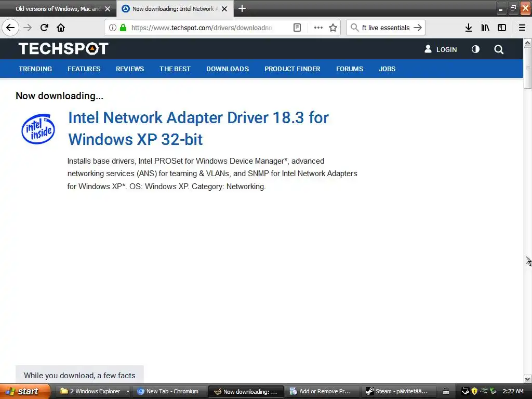Open the Windows start menu
Viewport: 532px width, 399px height.
[x=24, y=391]
